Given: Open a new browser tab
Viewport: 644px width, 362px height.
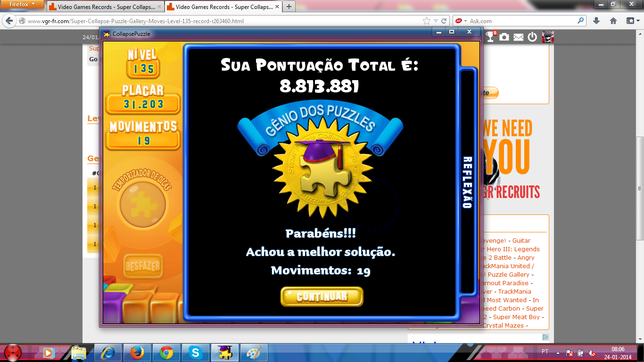Looking at the screenshot, I should tap(289, 7).
